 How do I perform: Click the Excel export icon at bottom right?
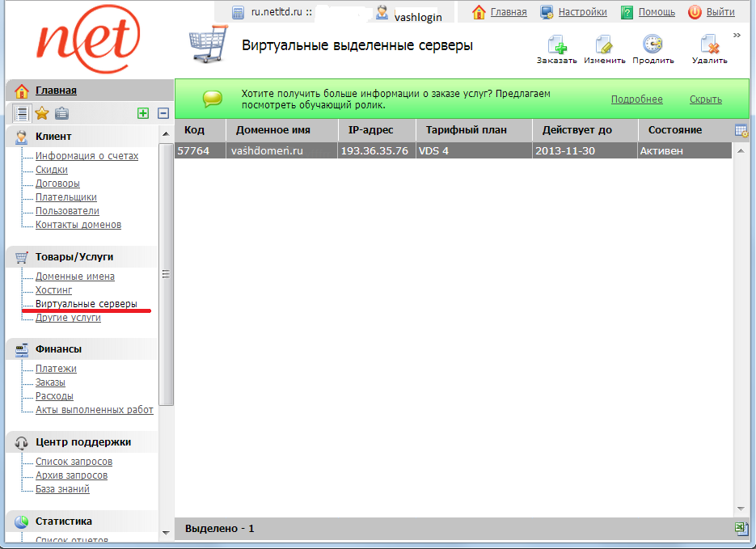point(741,528)
